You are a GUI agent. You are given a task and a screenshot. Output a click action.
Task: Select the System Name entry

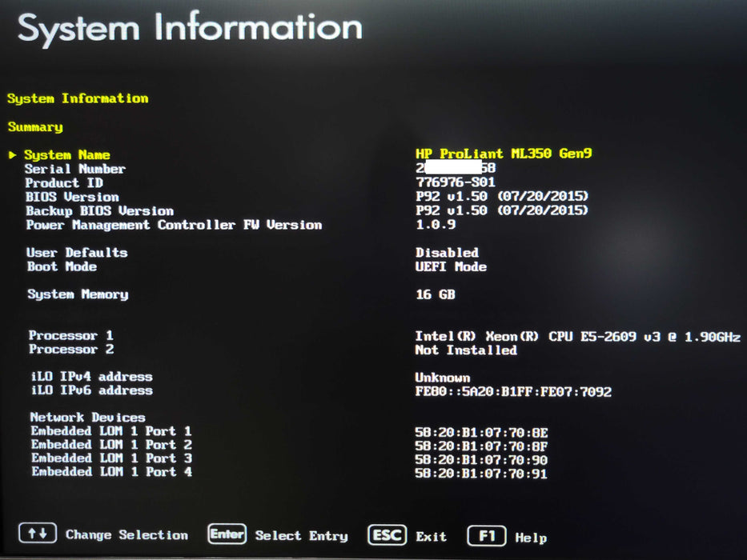coord(67,154)
